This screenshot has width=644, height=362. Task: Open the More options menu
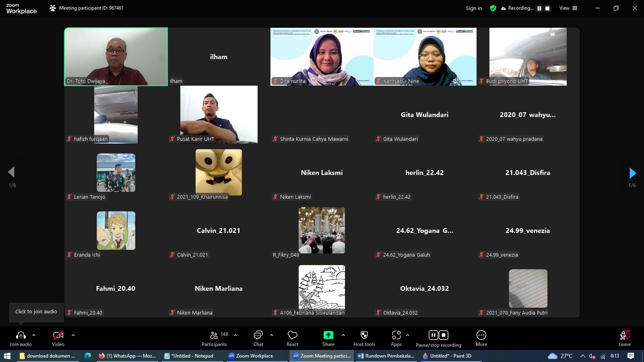(481, 335)
